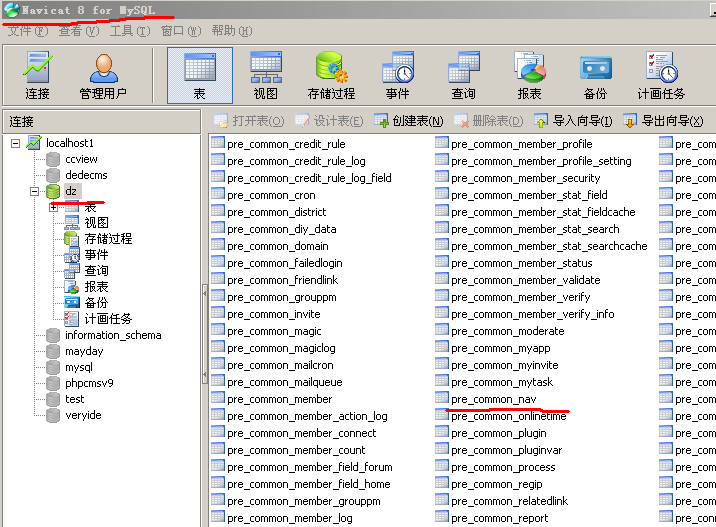Screen dimensions: 716x527
Task: Collapse the dz database node
Action: tap(35, 191)
